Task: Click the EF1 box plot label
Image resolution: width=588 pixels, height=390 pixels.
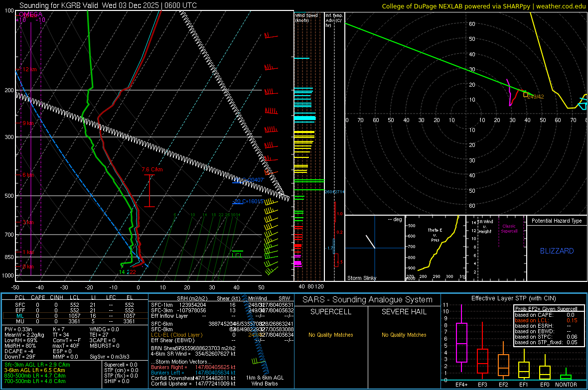Action: 524,385
